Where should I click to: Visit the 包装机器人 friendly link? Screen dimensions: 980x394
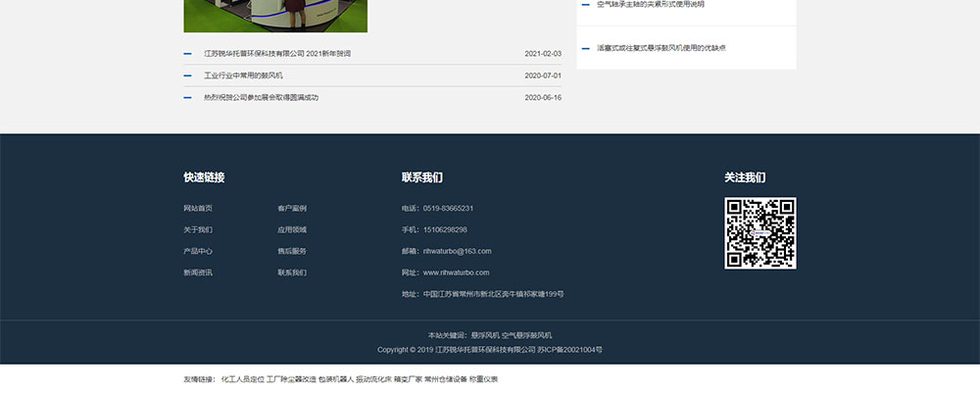click(336, 379)
